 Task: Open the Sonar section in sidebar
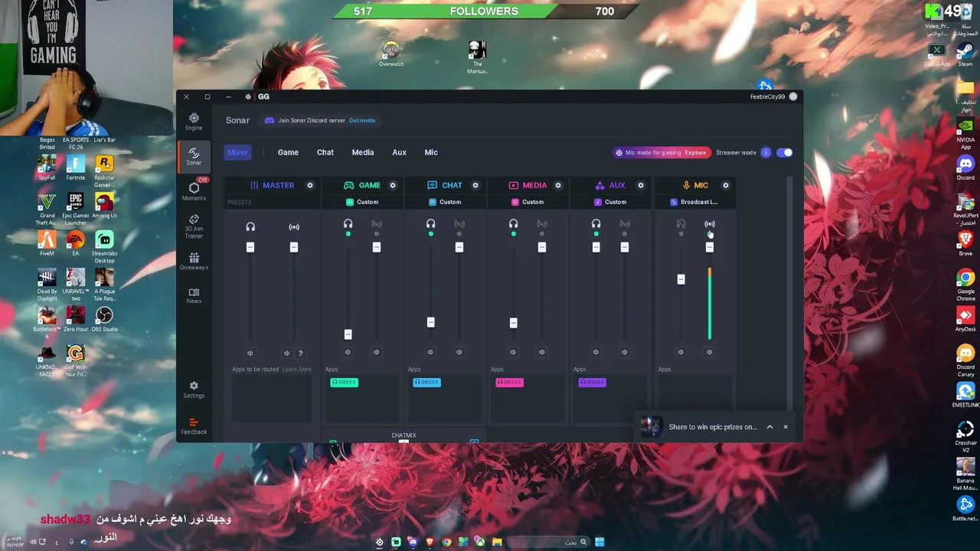(194, 156)
